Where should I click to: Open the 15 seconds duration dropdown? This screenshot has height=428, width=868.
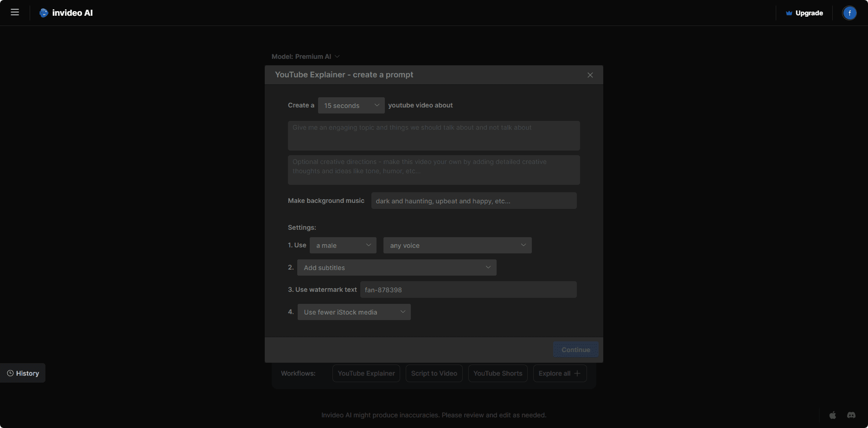point(351,106)
